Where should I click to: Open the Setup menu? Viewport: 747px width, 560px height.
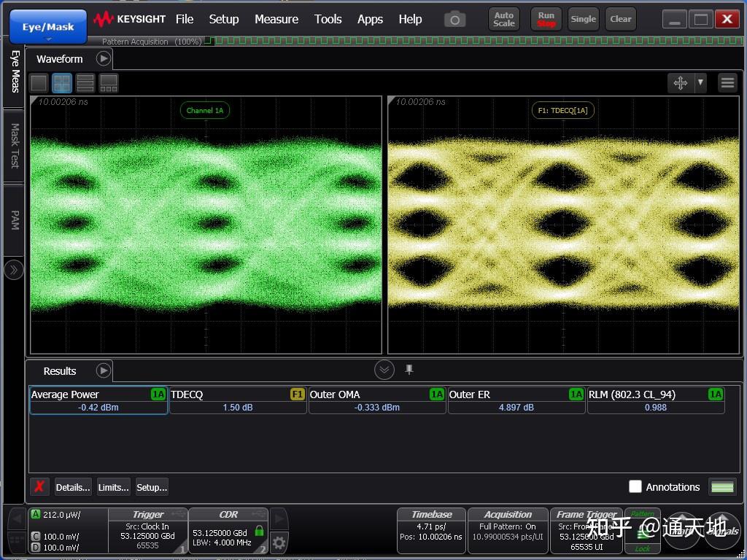(x=224, y=19)
